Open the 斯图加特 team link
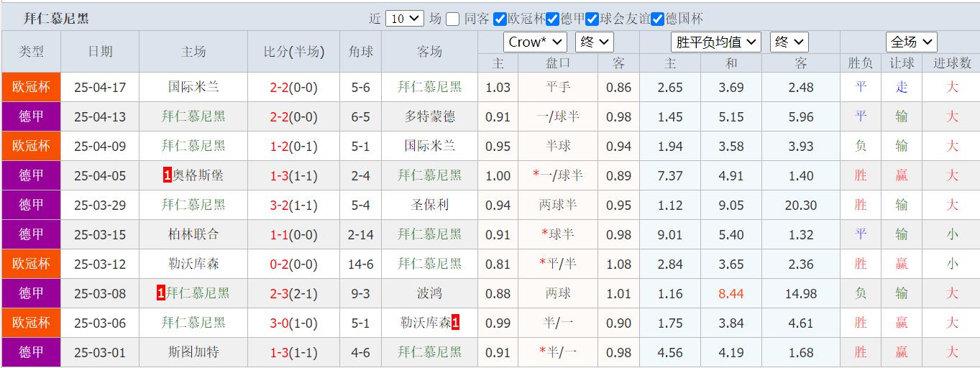Viewport: 980px width, 368px height. pos(193,352)
